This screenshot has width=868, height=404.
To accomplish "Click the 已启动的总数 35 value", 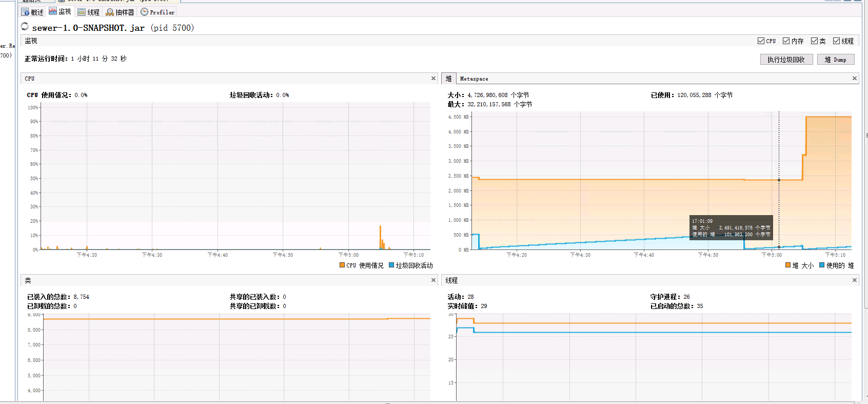I will pyautogui.click(x=700, y=306).
